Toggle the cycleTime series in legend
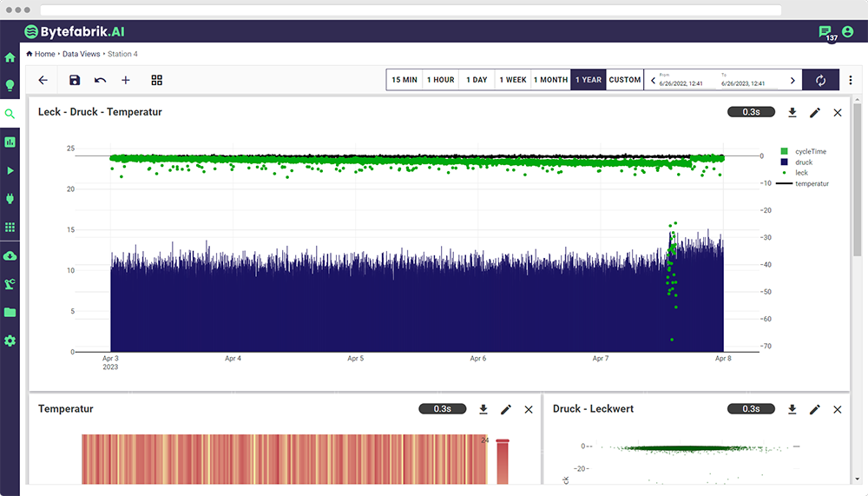 coord(810,151)
